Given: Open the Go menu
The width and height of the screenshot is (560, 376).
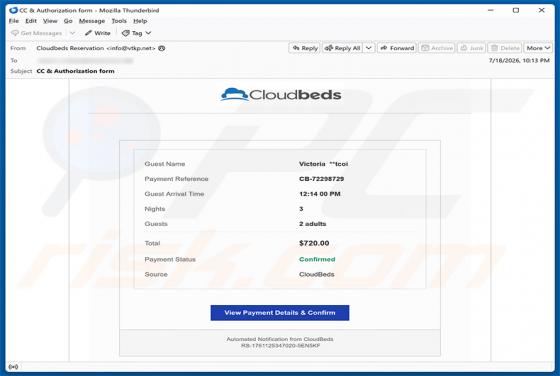Looking at the screenshot, I should [68, 21].
